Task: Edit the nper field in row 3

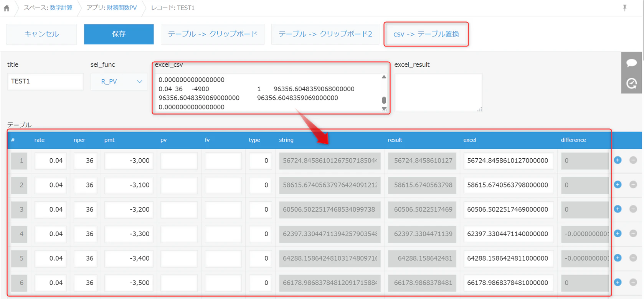Action: [85, 209]
